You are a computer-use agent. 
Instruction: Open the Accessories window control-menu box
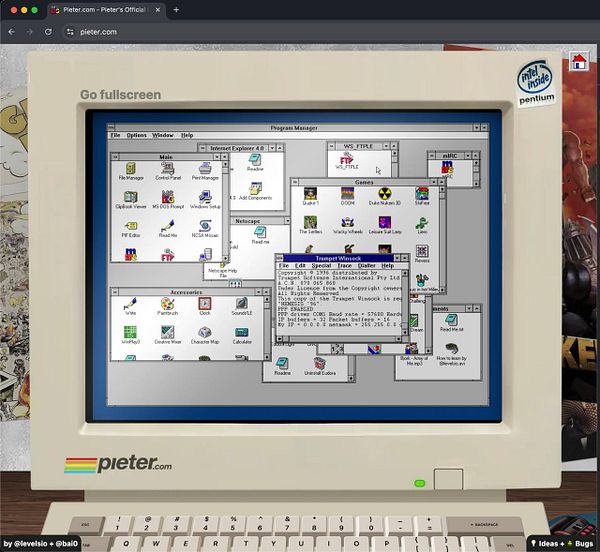pos(114,292)
